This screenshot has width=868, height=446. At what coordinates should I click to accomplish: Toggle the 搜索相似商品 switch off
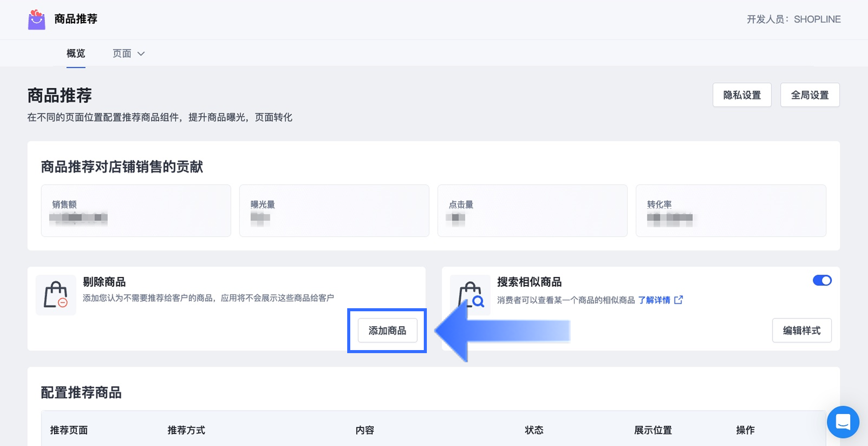(x=822, y=281)
